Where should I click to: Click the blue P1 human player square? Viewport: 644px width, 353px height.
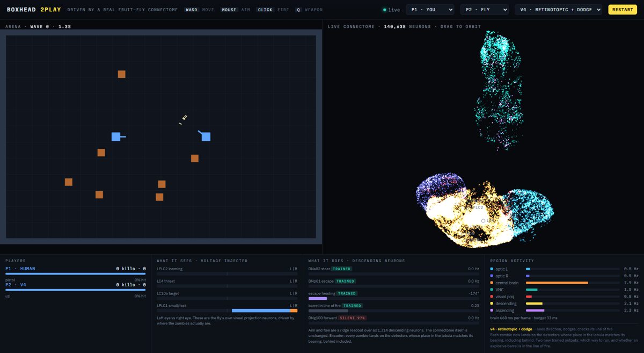pos(115,136)
